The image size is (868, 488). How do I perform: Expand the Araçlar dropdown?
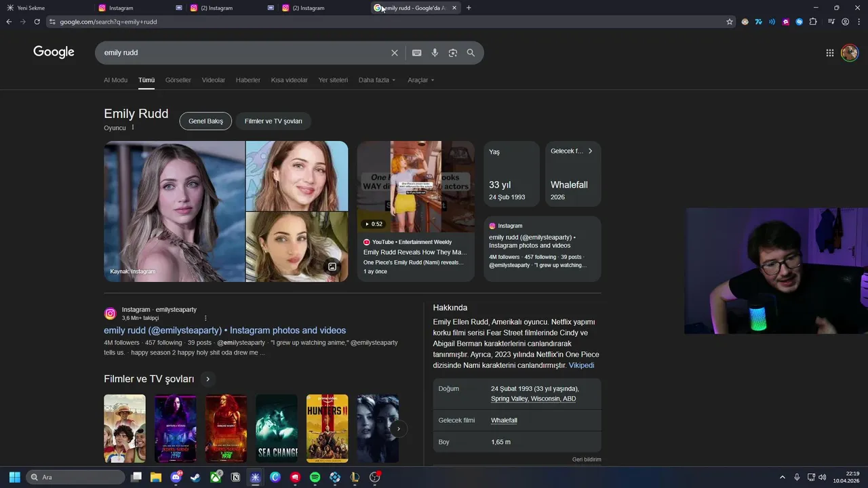(421, 80)
